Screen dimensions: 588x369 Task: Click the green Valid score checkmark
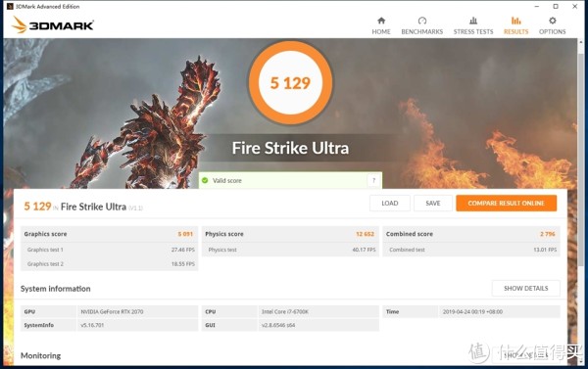pos(205,180)
